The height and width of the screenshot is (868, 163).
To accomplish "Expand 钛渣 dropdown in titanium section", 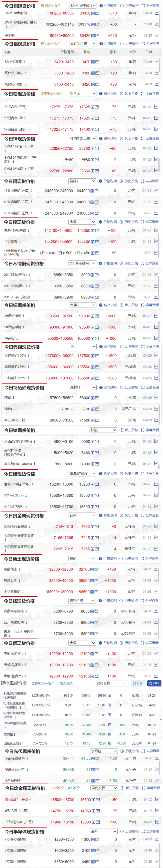I will tap(103, 430).
